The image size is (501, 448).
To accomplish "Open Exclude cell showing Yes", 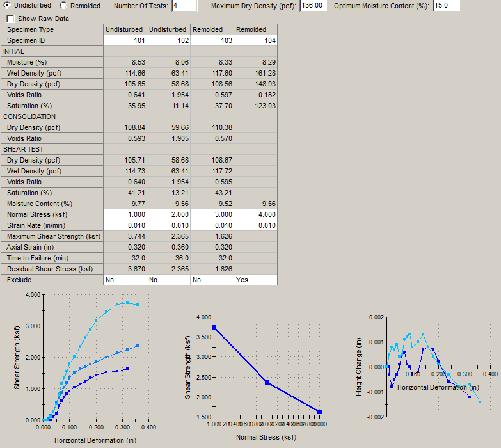I will [x=255, y=280].
